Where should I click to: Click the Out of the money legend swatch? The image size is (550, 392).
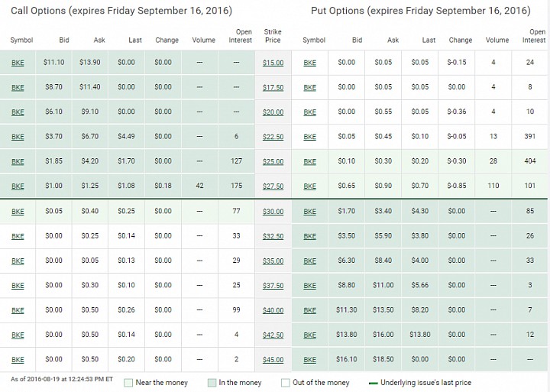(x=286, y=383)
